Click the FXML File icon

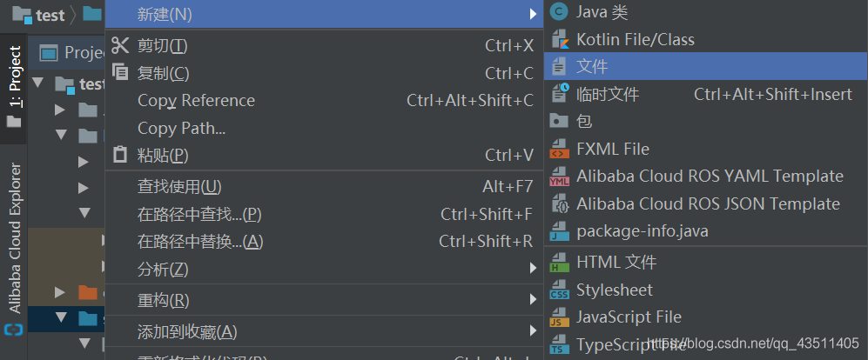coord(560,149)
